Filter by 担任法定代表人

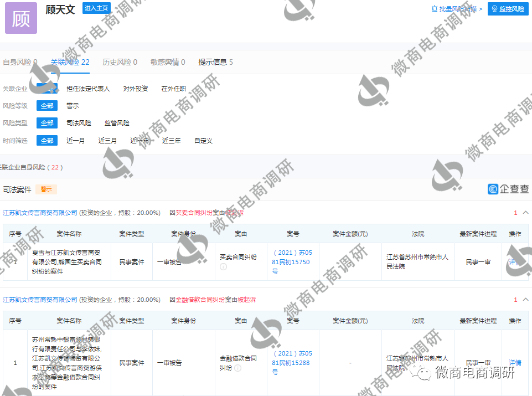pyautogui.click(x=88, y=89)
